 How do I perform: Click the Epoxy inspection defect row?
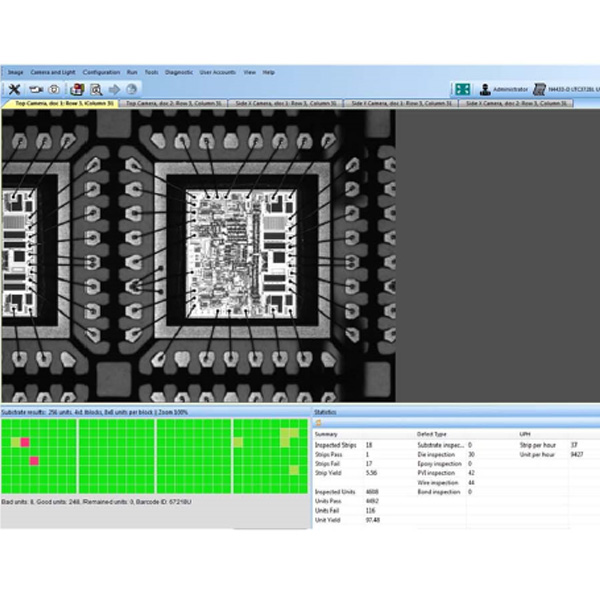point(445,464)
